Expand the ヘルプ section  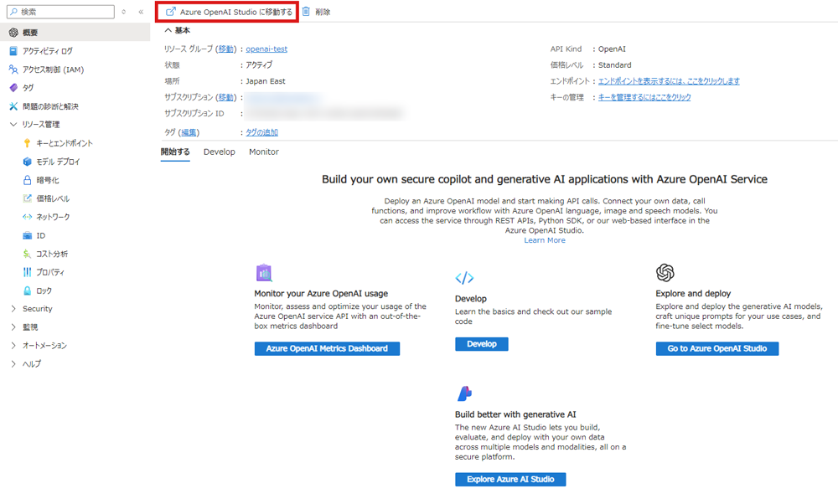[x=13, y=364]
